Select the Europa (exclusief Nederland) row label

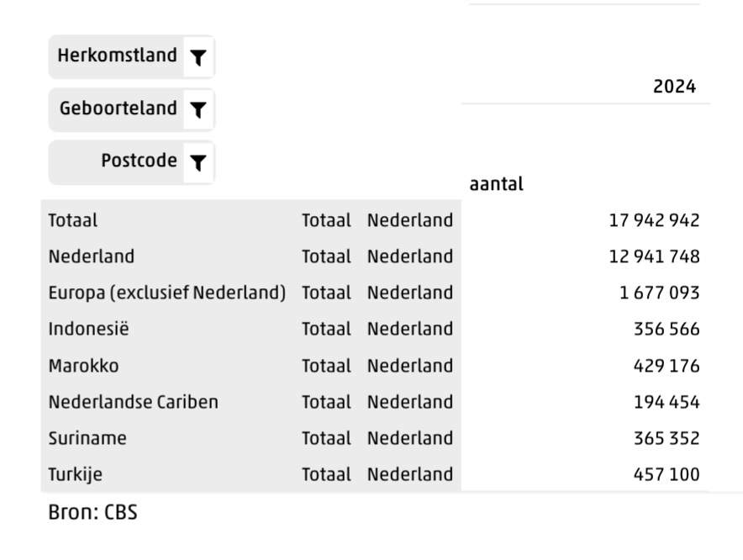point(167,293)
